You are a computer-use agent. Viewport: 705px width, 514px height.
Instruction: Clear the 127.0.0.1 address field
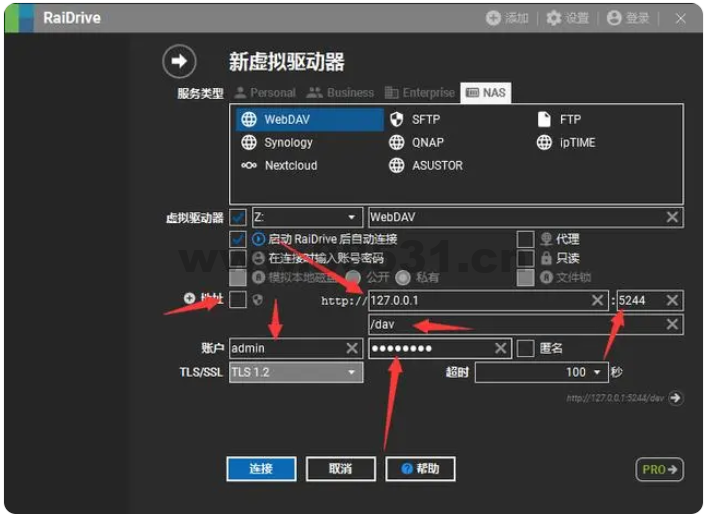click(x=598, y=300)
